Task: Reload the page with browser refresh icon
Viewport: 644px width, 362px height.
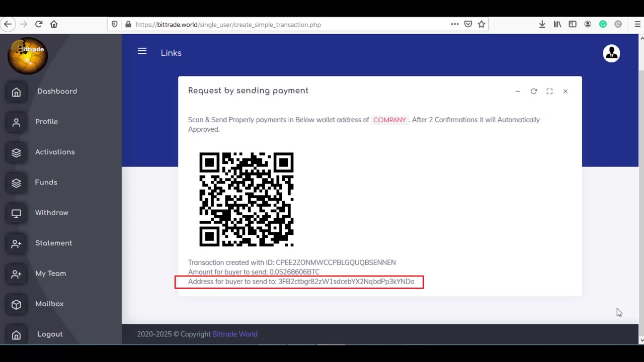Action: coord(39,24)
